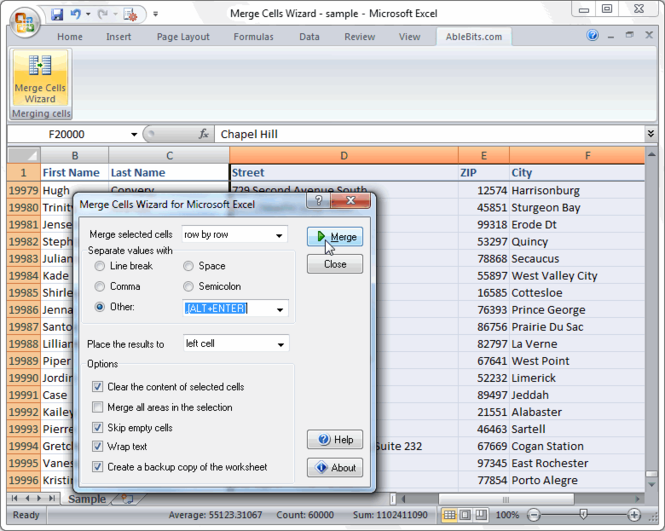Click the vertical scrollbar down arrow
This screenshot has width=665, height=531.
(651, 484)
